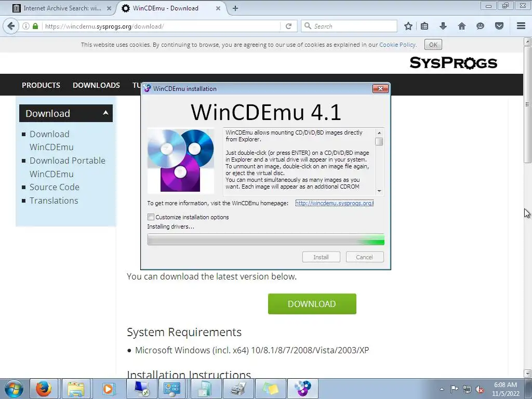Enable Customize installation options checkbox
Viewport: 532px width, 399px height.
[x=151, y=217]
